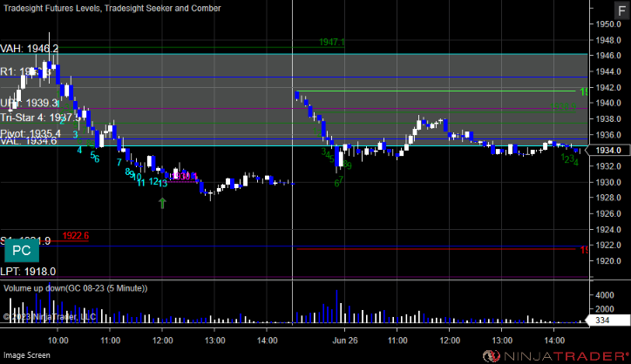Click the magenta 1930.1 price label
The height and width of the screenshot is (364, 631).
(185, 176)
